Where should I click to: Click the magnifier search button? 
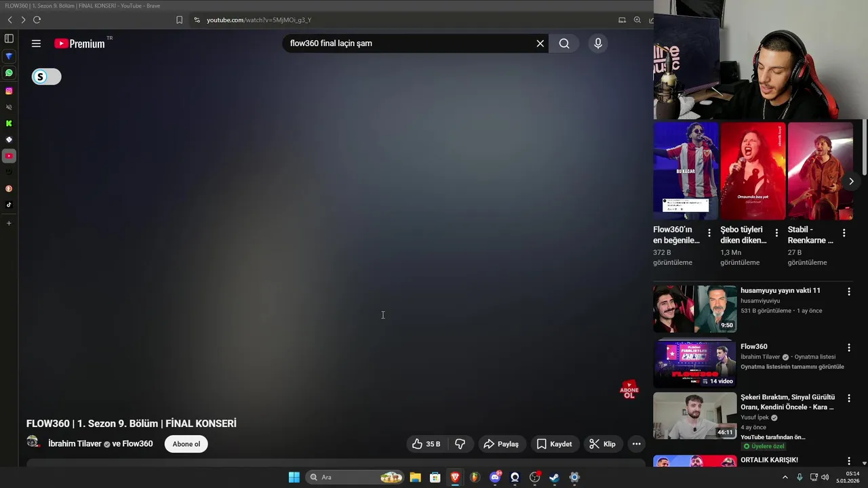tap(564, 43)
